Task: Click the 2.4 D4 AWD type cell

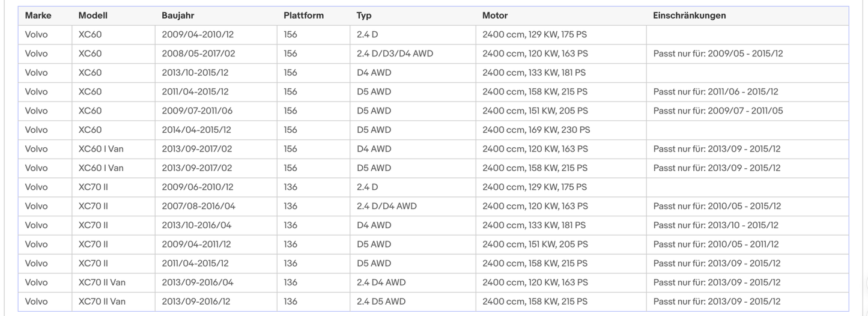Action: [381, 282]
